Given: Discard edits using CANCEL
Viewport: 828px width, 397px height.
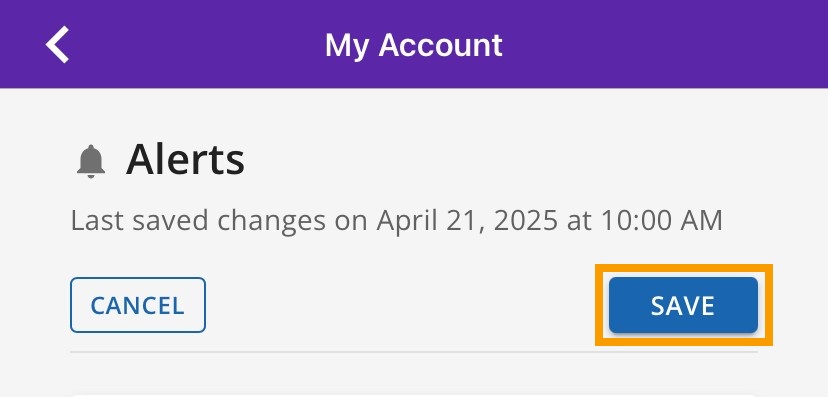Looking at the screenshot, I should click(x=138, y=305).
